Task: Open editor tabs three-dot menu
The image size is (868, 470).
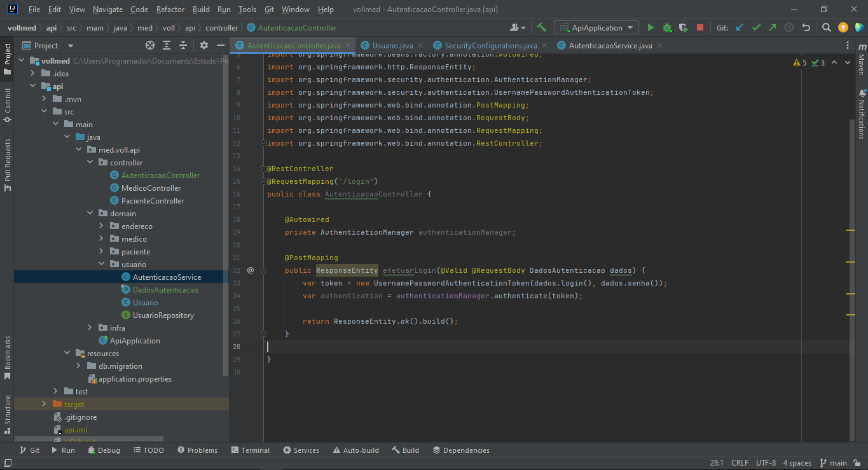Action: (848, 45)
